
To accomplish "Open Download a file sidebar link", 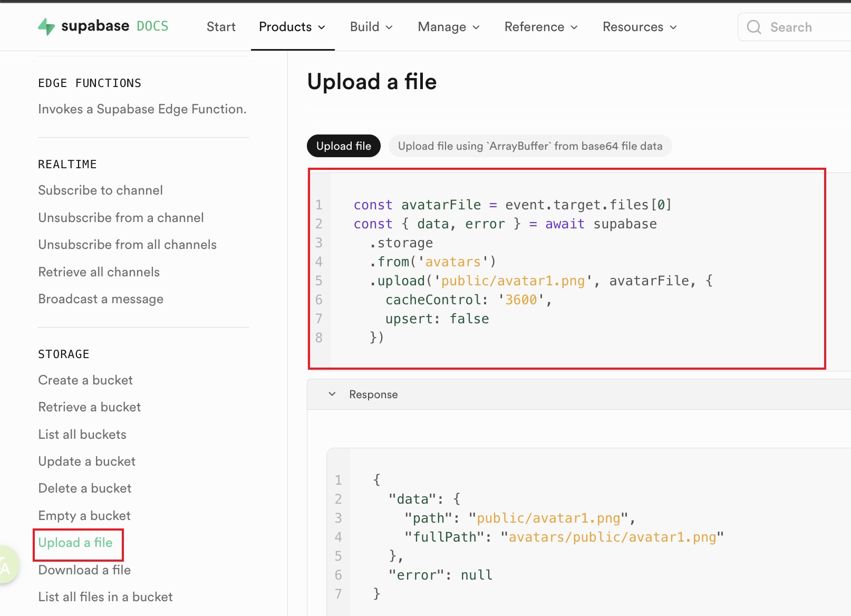I will click(84, 570).
